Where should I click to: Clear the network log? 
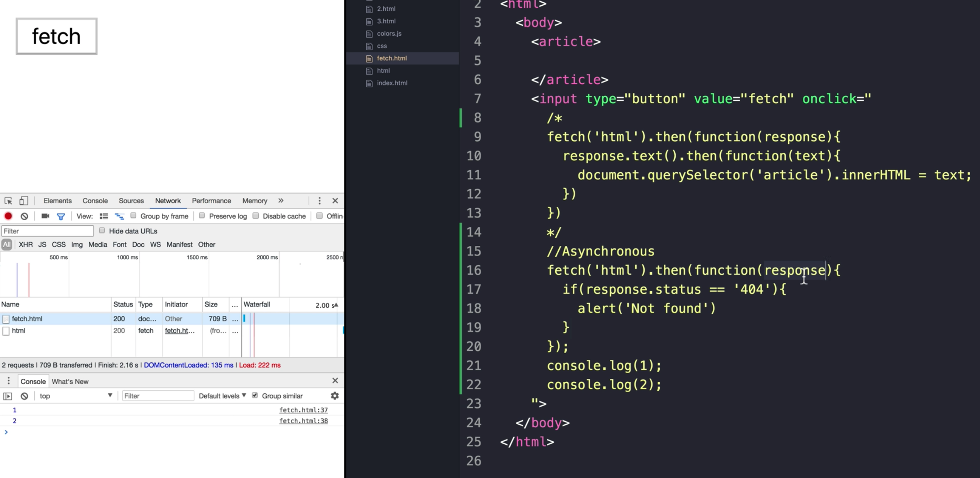point(24,216)
